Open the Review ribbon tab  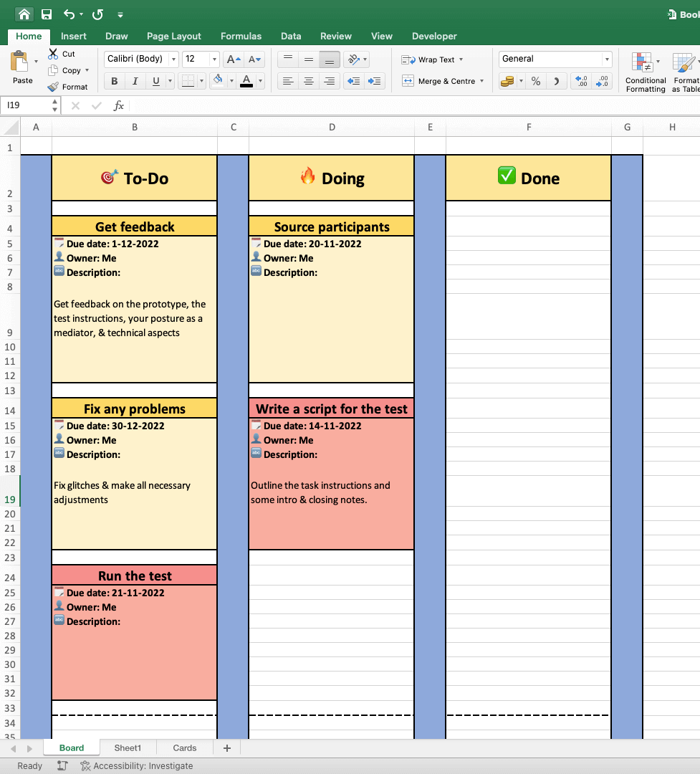coord(335,36)
